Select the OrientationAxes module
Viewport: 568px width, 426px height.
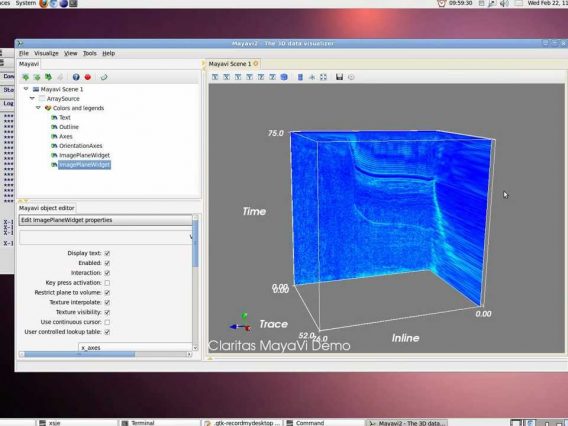[80, 146]
